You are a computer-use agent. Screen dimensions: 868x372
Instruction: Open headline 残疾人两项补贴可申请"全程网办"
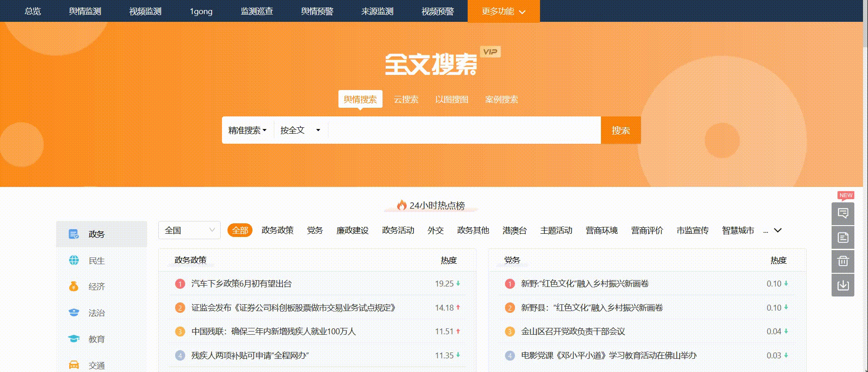pyautogui.click(x=250, y=356)
